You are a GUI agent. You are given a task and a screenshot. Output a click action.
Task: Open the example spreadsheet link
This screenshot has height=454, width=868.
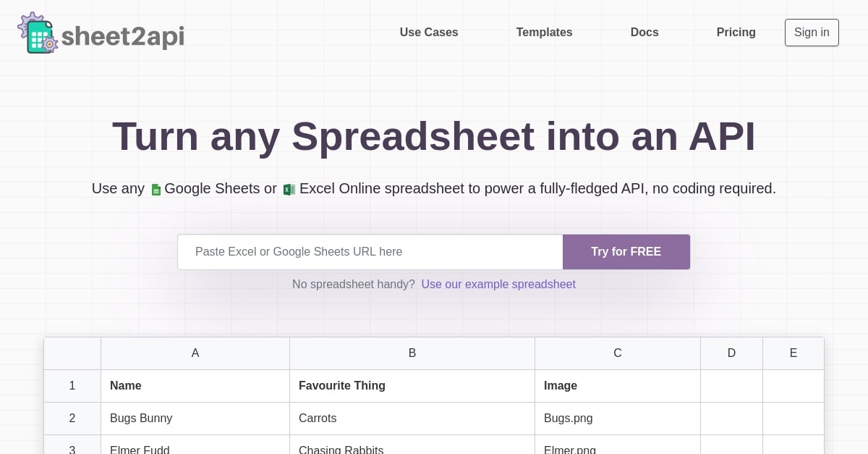(x=498, y=285)
